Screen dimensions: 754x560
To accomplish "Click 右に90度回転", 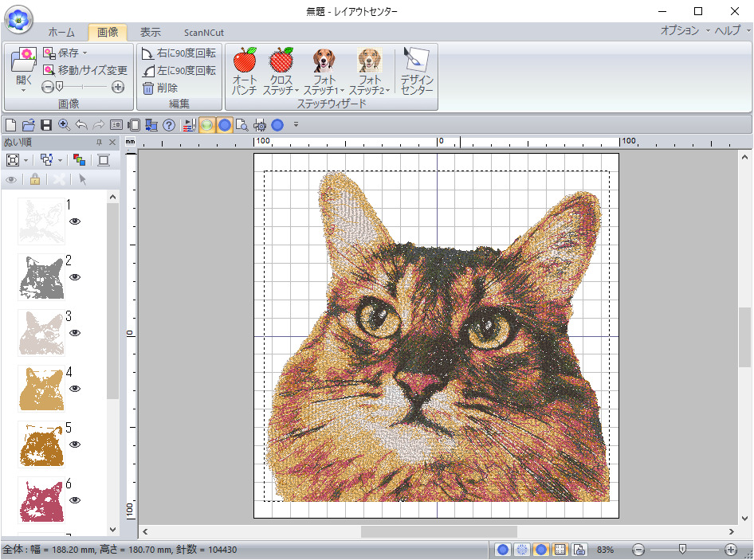I will tap(179, 53).
